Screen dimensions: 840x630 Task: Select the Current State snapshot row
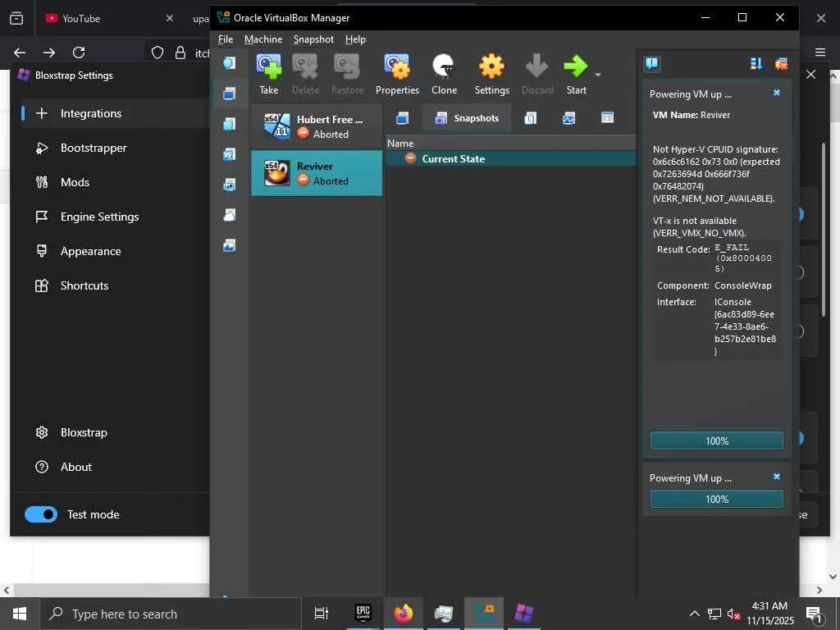(x=511, y=158)
